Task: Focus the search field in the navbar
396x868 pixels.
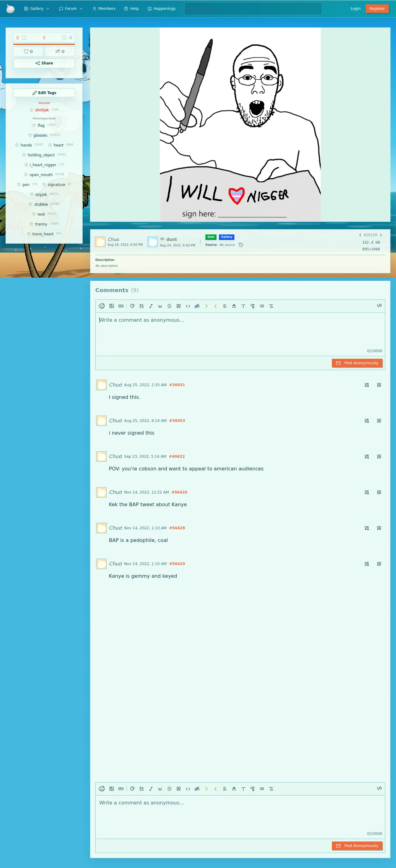Action: tap(253, 9)
